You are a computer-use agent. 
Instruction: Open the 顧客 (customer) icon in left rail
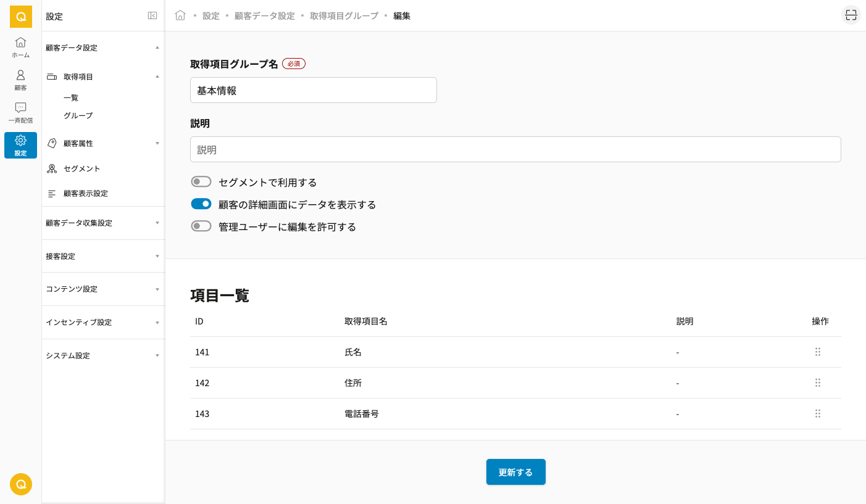[x=20, y=80]
